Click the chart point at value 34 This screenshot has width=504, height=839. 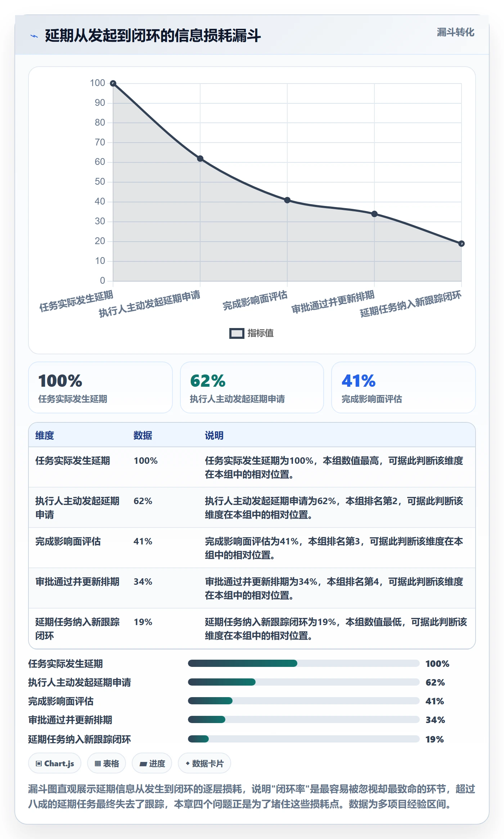pyautogui.click(x=374, y=214)
